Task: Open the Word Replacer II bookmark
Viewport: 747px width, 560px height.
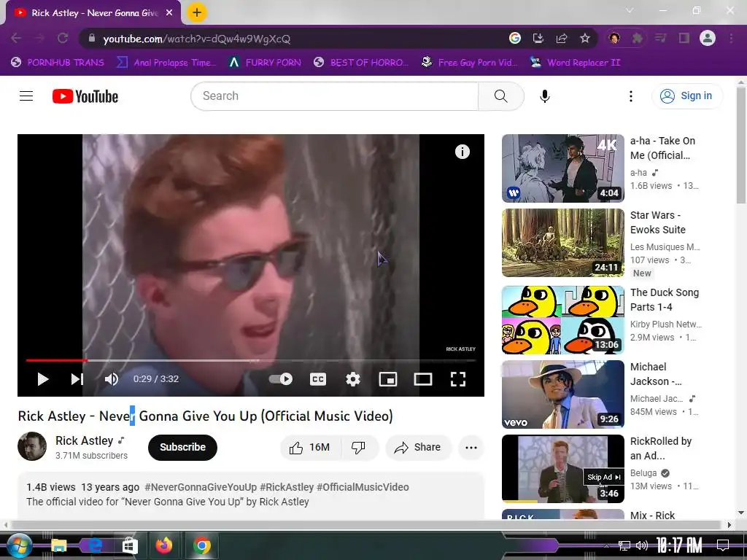Action: tap(575, 63)
